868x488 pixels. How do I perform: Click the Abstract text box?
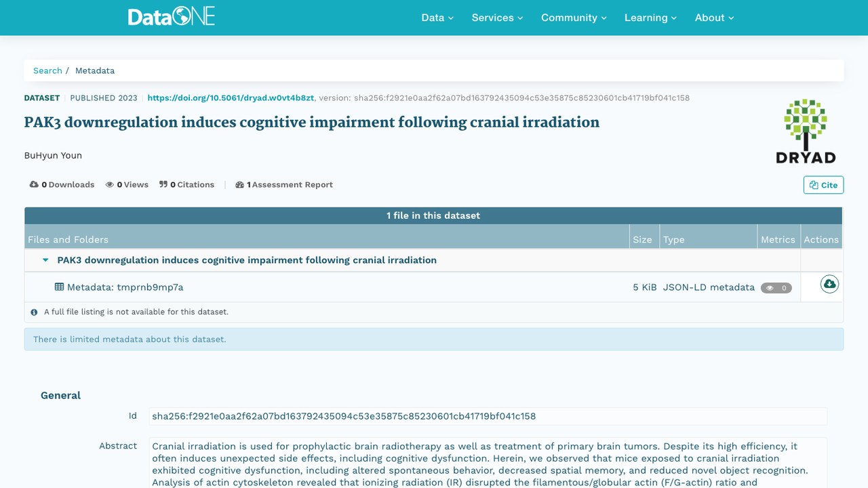point(488,463)
